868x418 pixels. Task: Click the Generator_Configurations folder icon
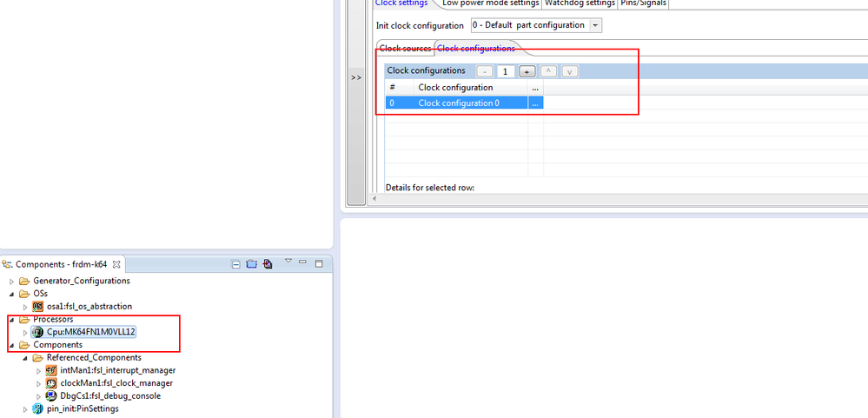[24, 282]
